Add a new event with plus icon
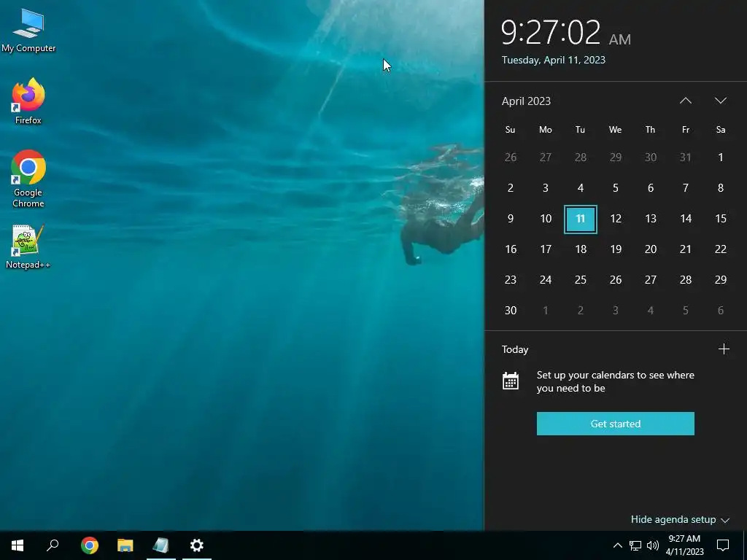 [724, 349]
